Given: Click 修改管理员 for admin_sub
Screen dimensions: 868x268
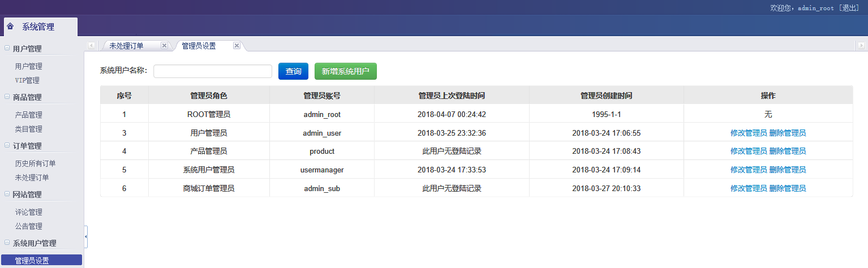Looking at the screenshot, I should pyautogui.click(x=749, y=188).
